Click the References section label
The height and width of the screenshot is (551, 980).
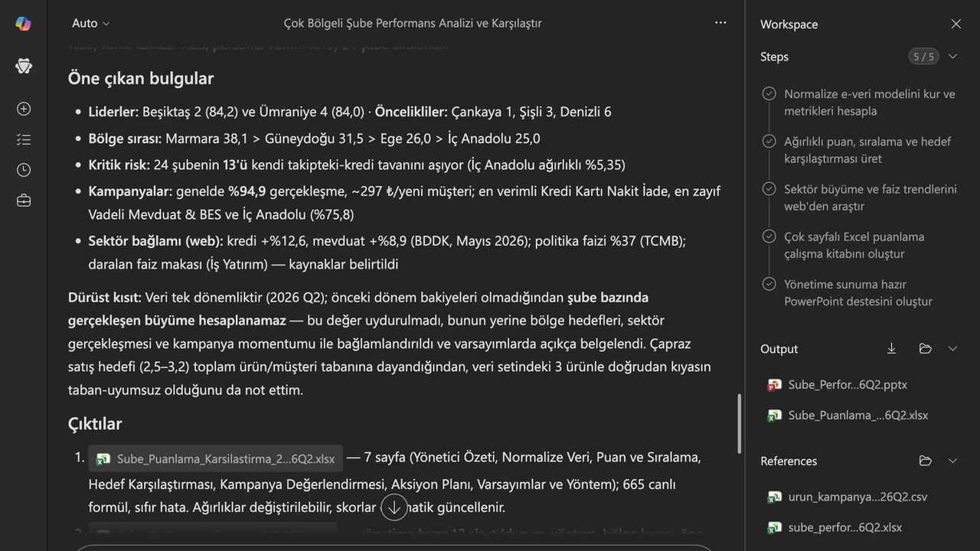(789, 461)
